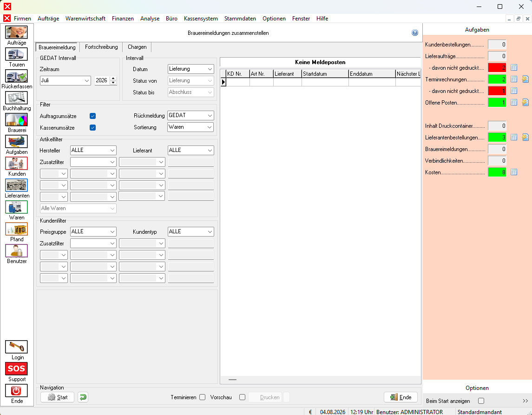Click the blue help question mark icon
Image resolution: width=532 pixels, height=415 pixels.
(x=414, y=33)
